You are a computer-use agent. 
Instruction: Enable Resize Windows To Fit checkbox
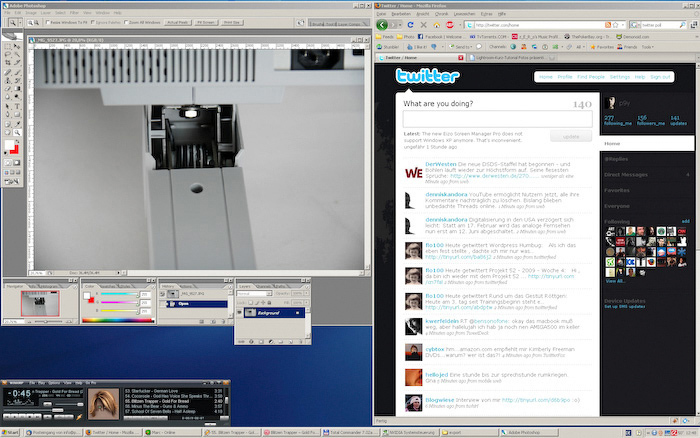point(48,22)
